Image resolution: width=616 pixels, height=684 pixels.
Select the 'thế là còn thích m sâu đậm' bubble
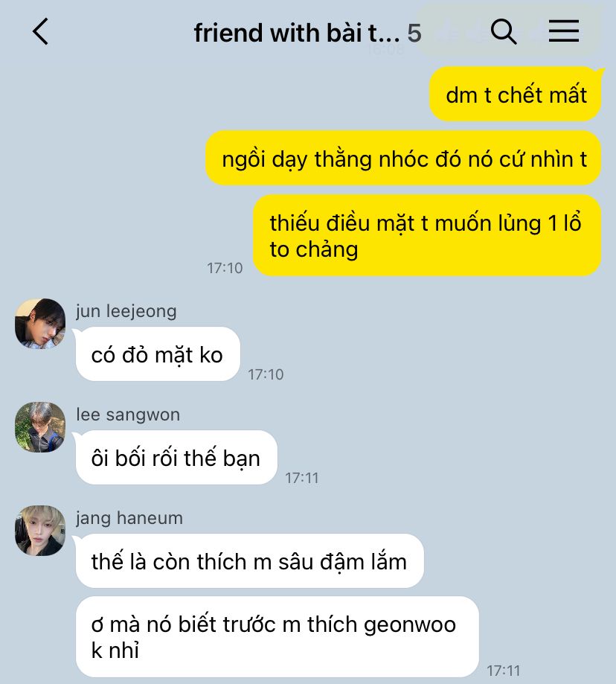point(250,561)
